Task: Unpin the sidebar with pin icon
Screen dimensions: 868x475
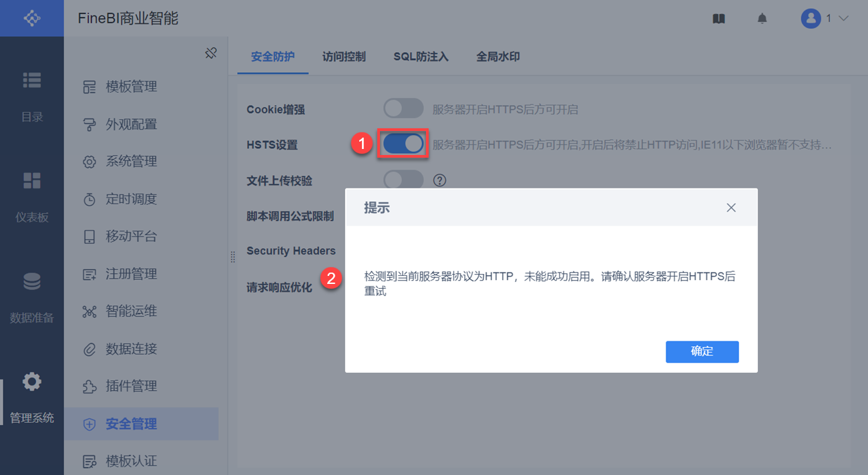Action: tap(211, 53)
